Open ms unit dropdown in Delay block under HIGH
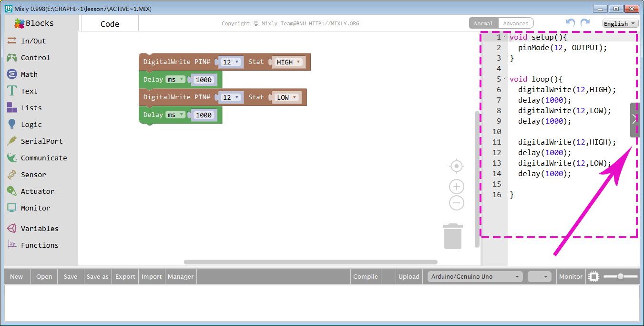Viewport: 644px width, 326px height. tap(175, 80)
